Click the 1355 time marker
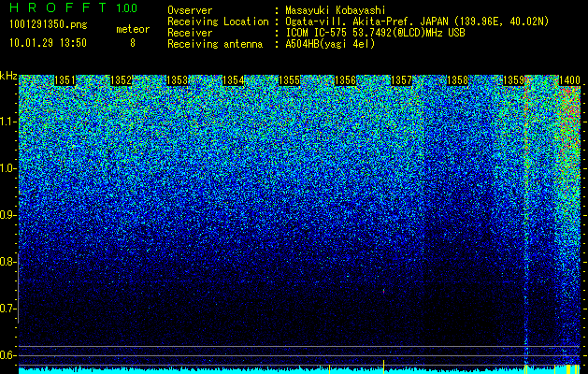The image size is (588, 374). (290, 80)
